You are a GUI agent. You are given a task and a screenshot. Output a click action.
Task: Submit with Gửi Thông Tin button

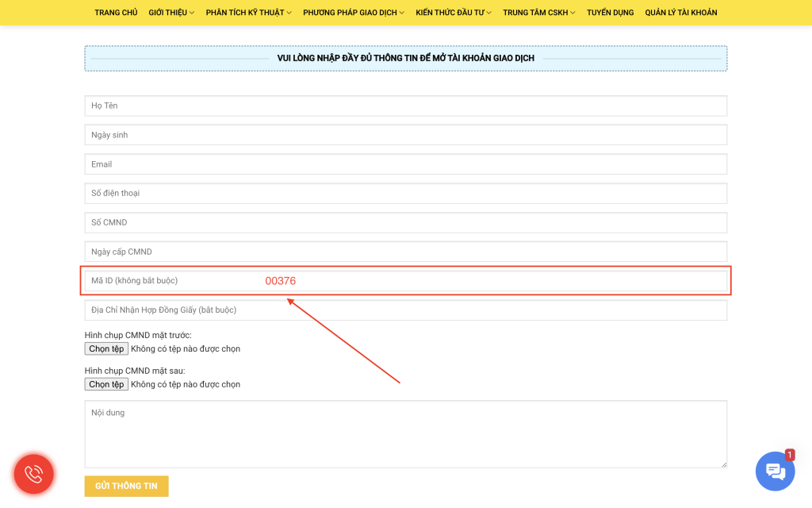coord(126,486)
